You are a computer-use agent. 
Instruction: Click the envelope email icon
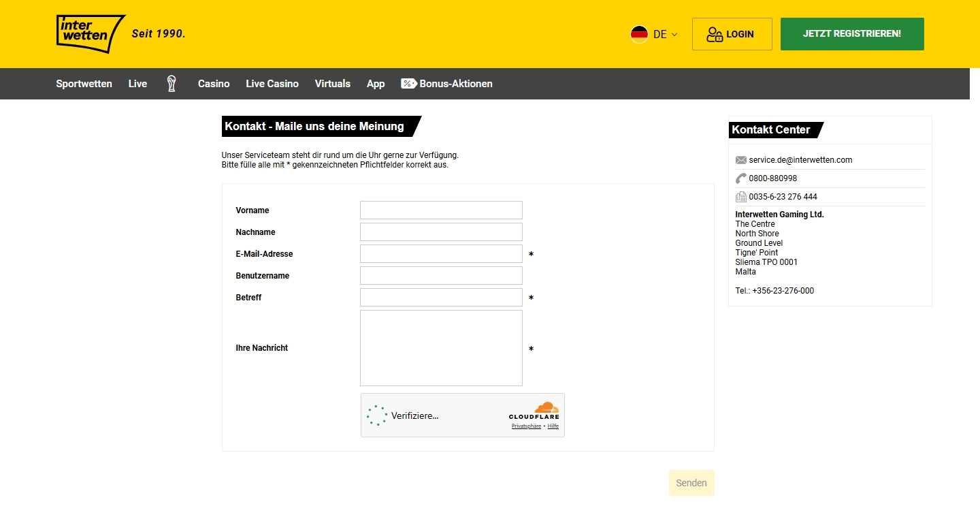pos(741,160)
